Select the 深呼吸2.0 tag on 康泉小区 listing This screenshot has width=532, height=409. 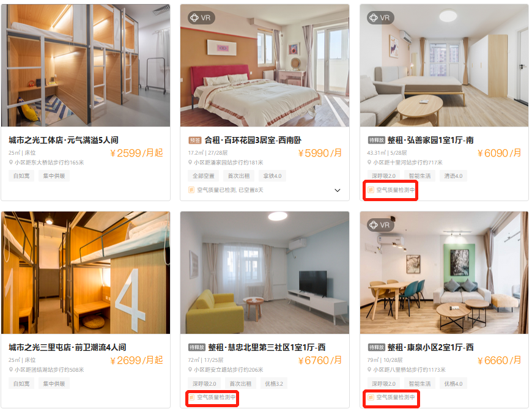coord(384,383)
